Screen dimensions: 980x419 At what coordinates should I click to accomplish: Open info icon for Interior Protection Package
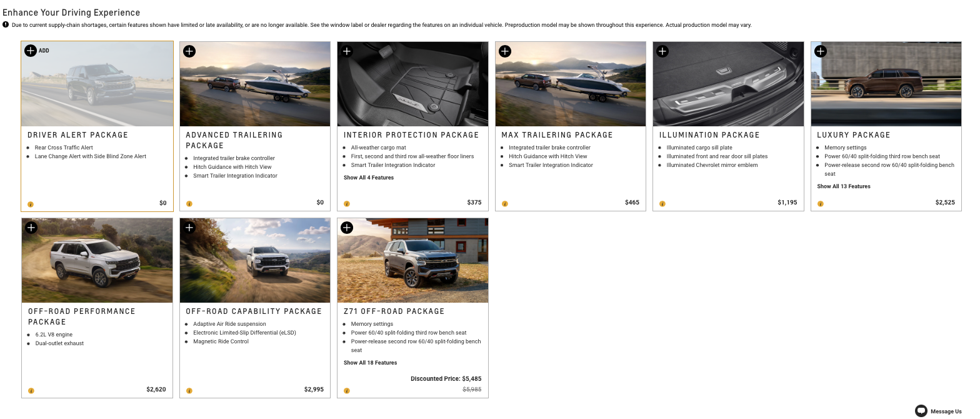pyautogui.click(x=347, y=204)
